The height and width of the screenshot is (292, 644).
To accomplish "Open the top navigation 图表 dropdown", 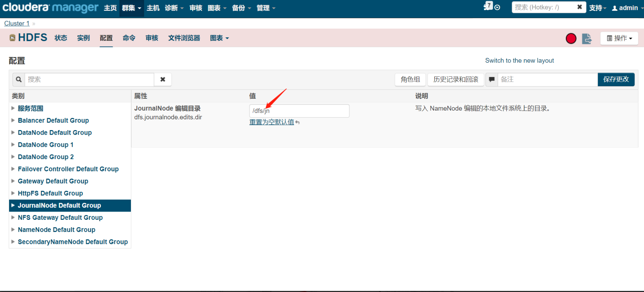I will point(217,8).
